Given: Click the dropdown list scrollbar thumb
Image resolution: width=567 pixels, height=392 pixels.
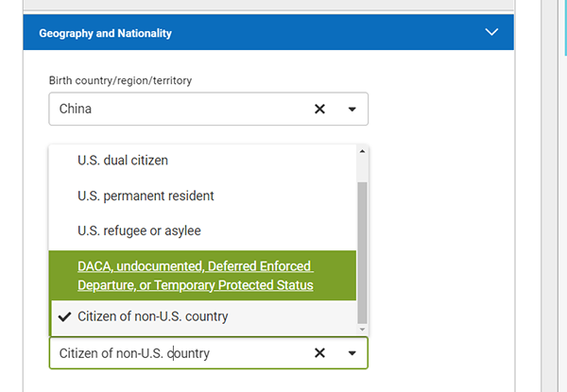Looking at the screenshot, I should (362, 253).
